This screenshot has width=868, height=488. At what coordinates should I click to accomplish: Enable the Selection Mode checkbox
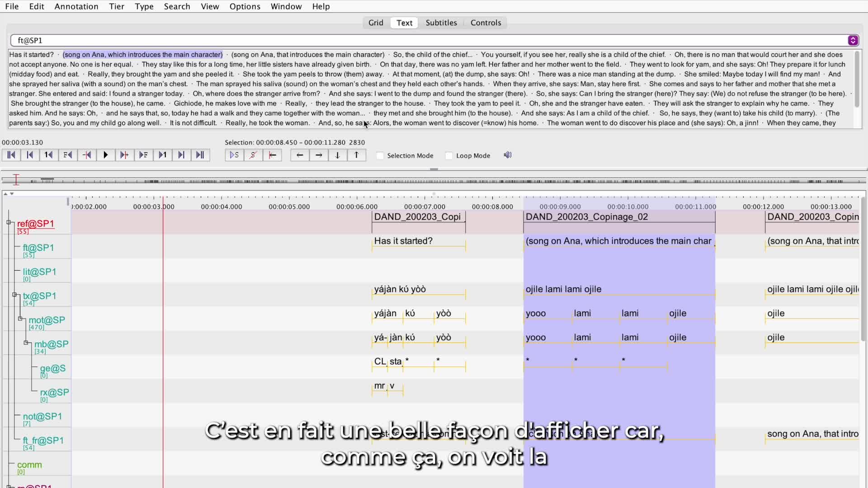(x=380, y=155)
